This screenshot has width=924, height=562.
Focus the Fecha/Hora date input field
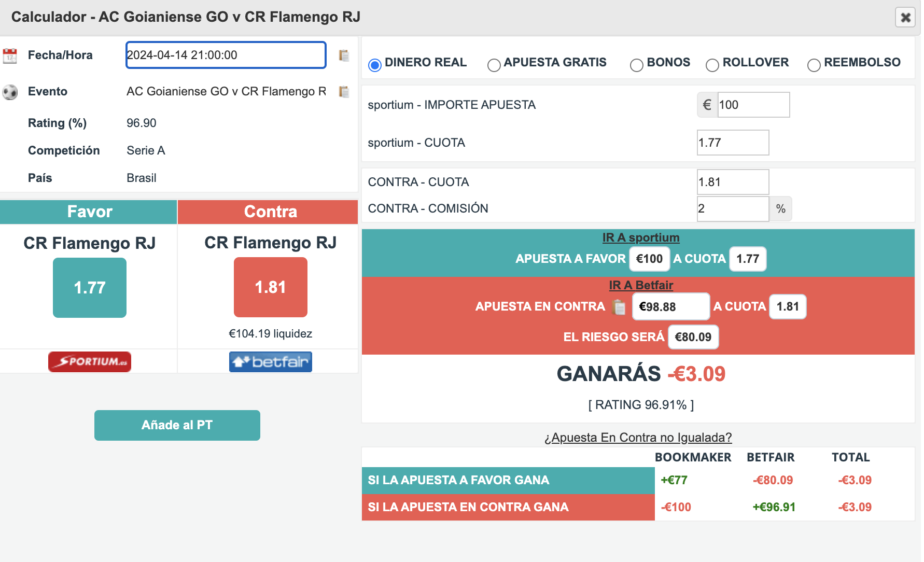(226, 55)
